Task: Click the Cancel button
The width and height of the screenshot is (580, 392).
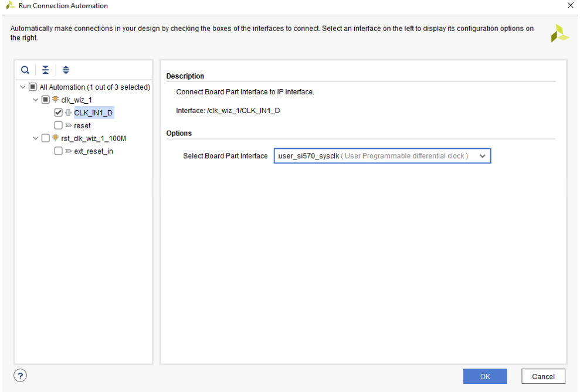Action: tap(543, 376)
